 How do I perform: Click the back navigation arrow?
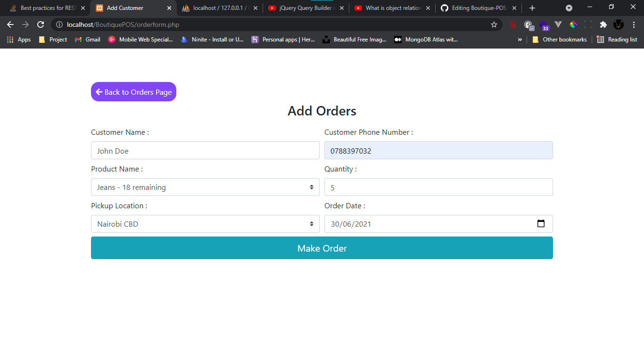(10, 24)
